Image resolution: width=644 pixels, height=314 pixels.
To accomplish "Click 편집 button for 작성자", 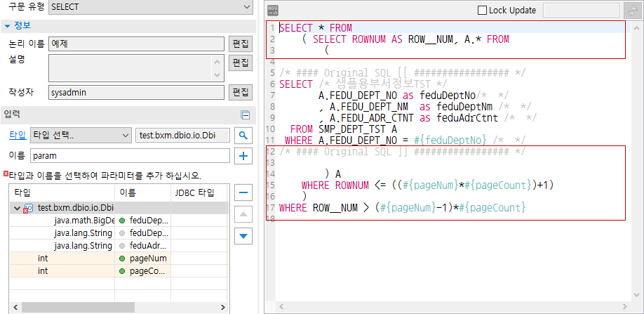I will (x=241, y=92).
